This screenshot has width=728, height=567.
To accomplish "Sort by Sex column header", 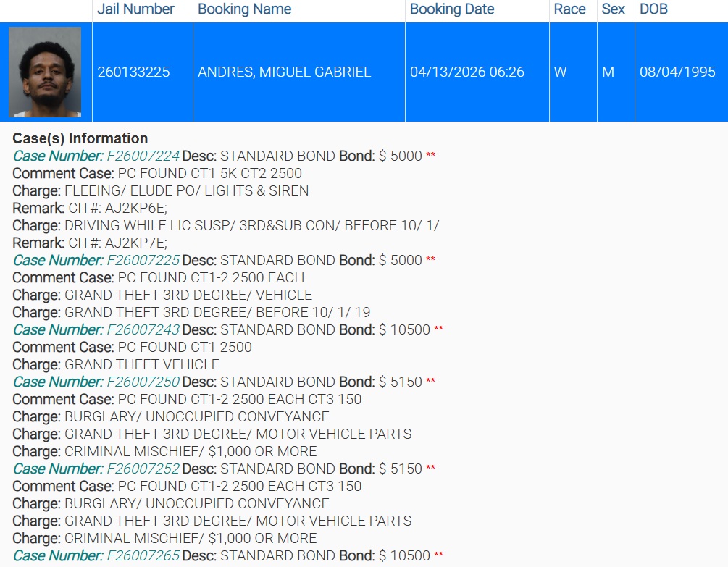I will [614, 9].
